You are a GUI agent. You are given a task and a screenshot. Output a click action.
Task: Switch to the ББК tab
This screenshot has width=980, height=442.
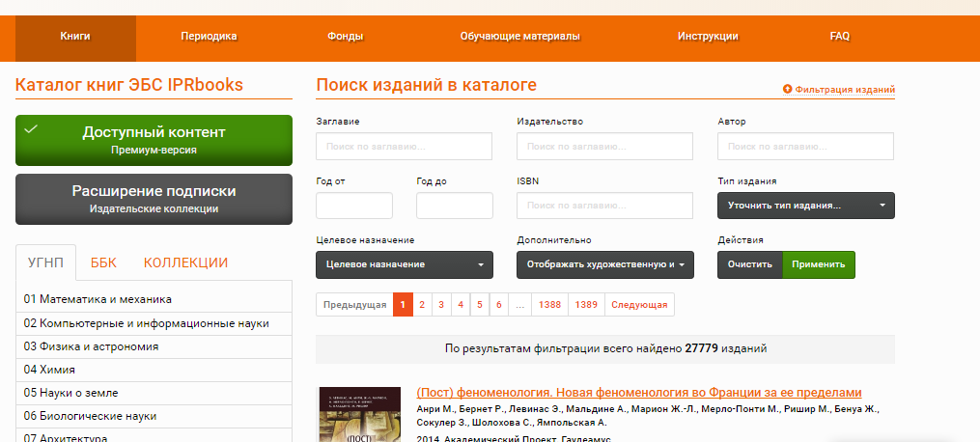[x=103, y=262]
